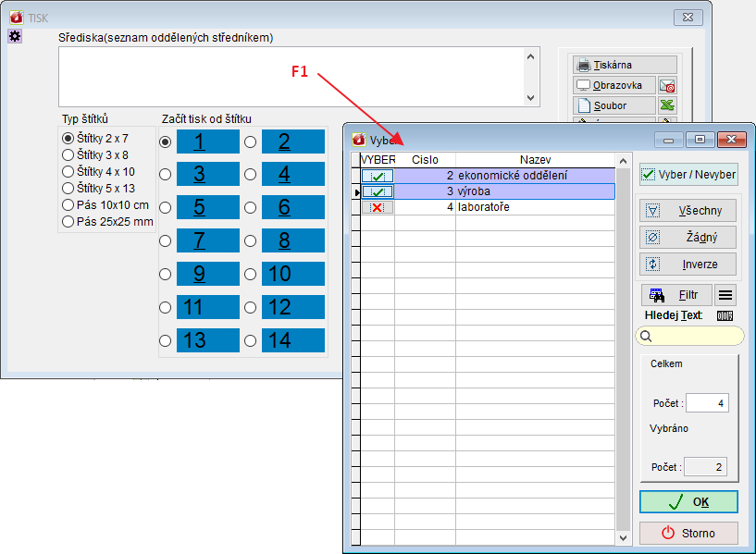Select the radio button beside label 11

166,307
